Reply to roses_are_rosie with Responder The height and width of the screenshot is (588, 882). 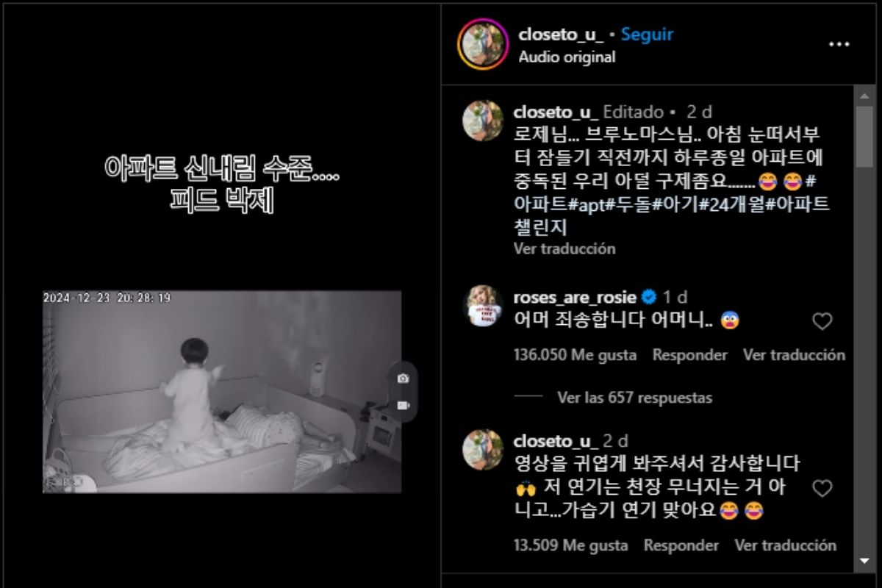(689, 354)
